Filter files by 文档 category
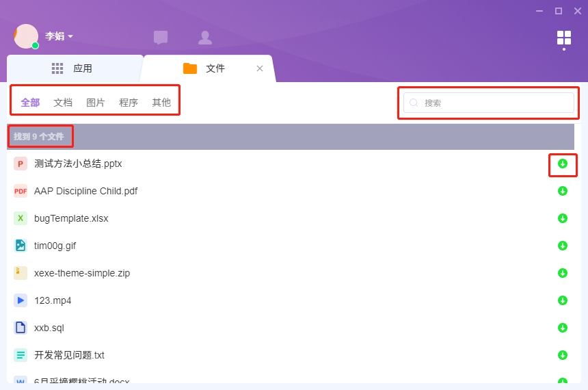This screenshot has width=588, height=390. 63,103
